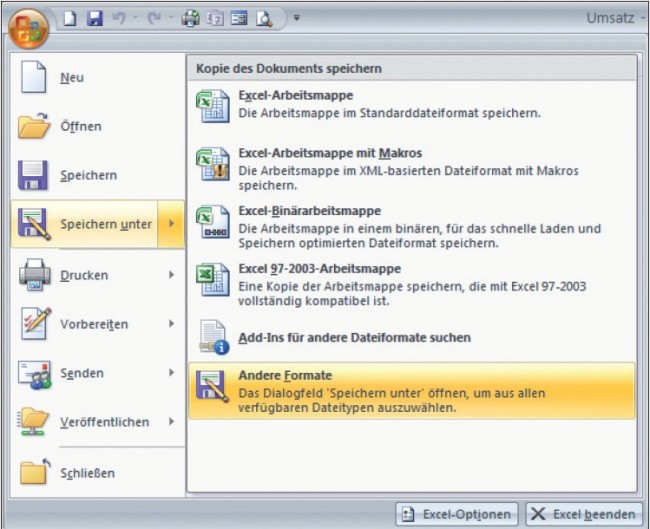This screenshot has width=650, height=529.
Task: Click the open folder Öffnen icon
Action: [x=34, y=125]
